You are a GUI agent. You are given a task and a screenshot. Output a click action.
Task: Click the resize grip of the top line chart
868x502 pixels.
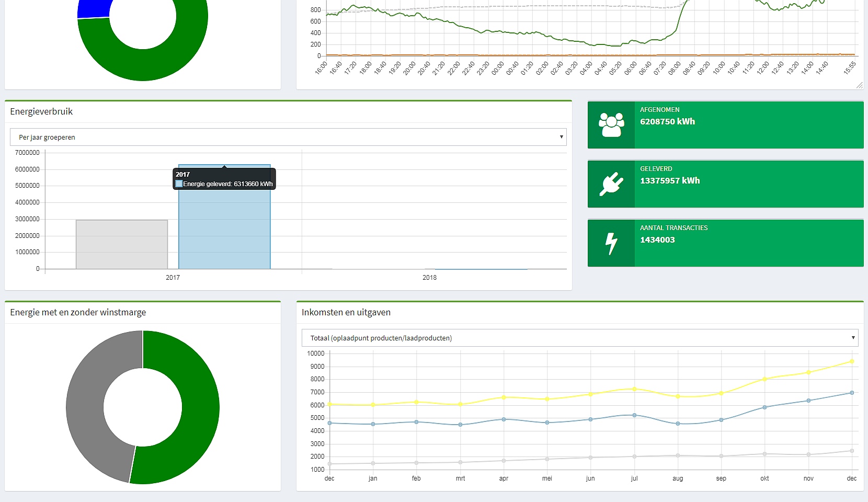click(860, 85)
